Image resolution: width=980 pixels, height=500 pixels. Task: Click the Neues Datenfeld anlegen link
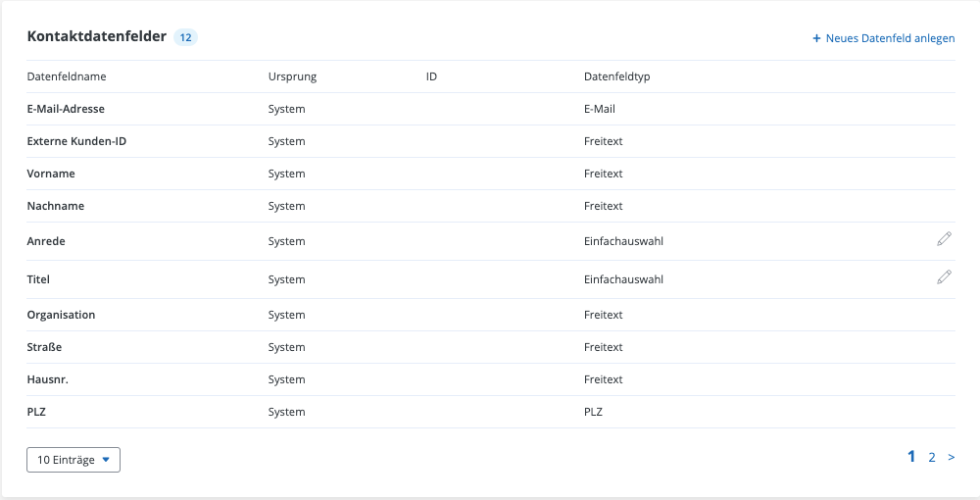coord(890,39)
